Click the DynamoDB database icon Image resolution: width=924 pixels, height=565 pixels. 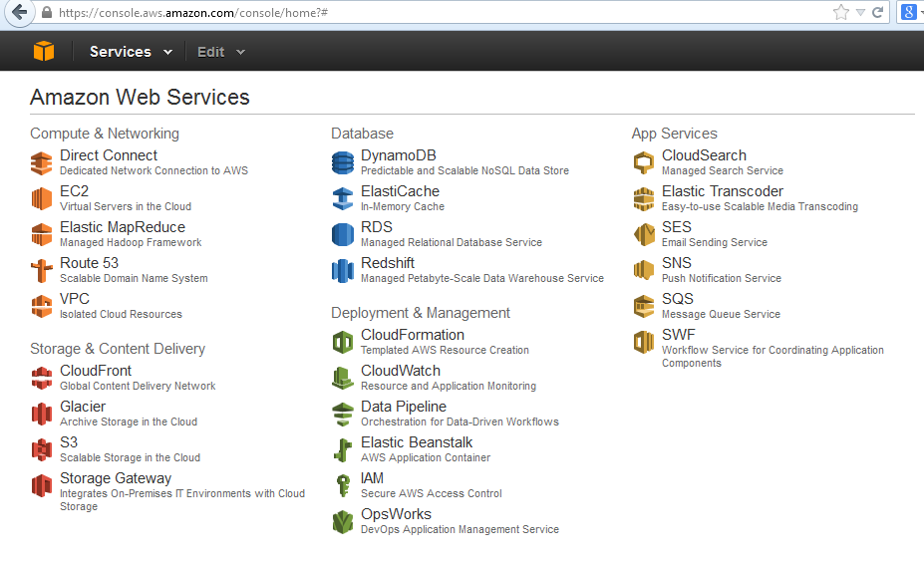342,163
